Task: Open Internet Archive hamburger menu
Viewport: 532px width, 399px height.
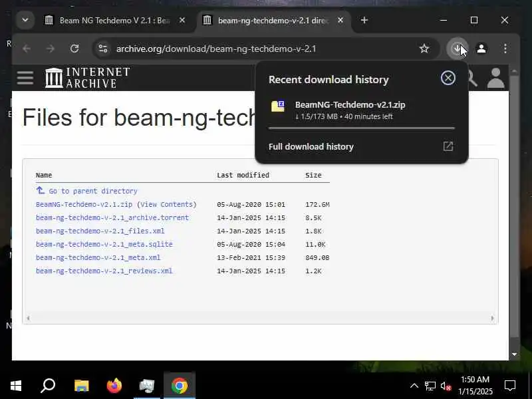Action: [x=25, y=78]
